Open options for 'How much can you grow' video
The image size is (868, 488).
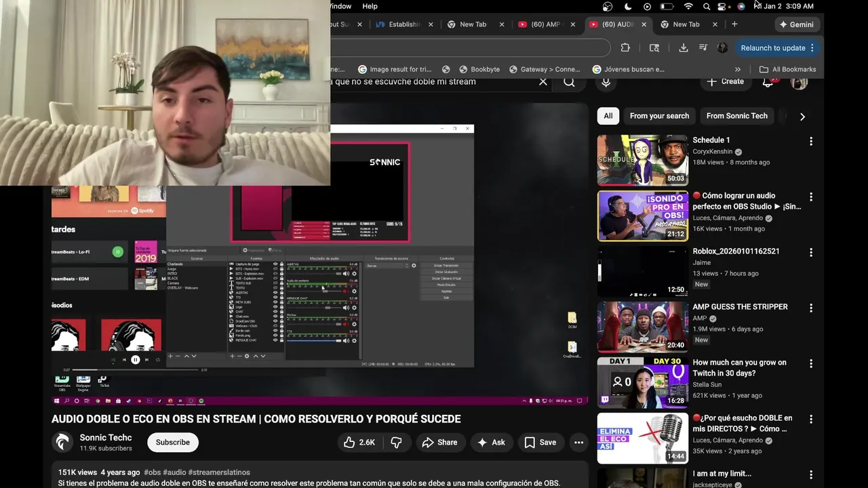point(811,363)
